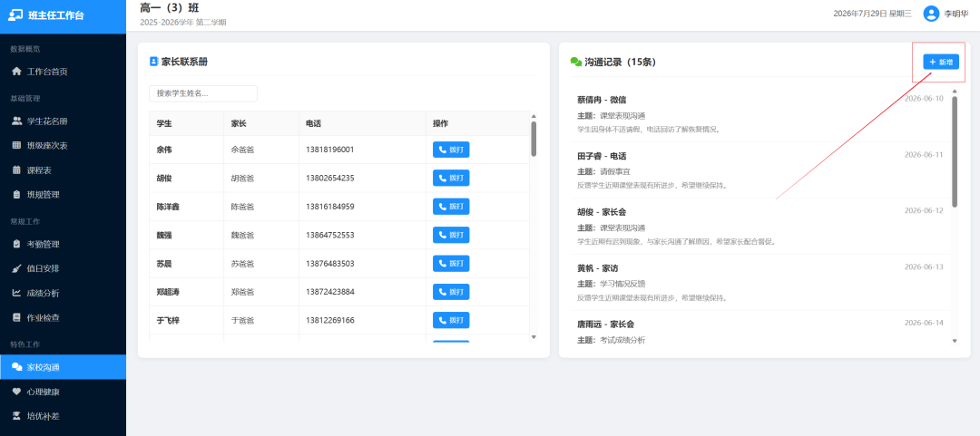The width and height of the screenshot is (980, 436).
Task: Call 魏强's parent via 拨打
Action: 451,235
